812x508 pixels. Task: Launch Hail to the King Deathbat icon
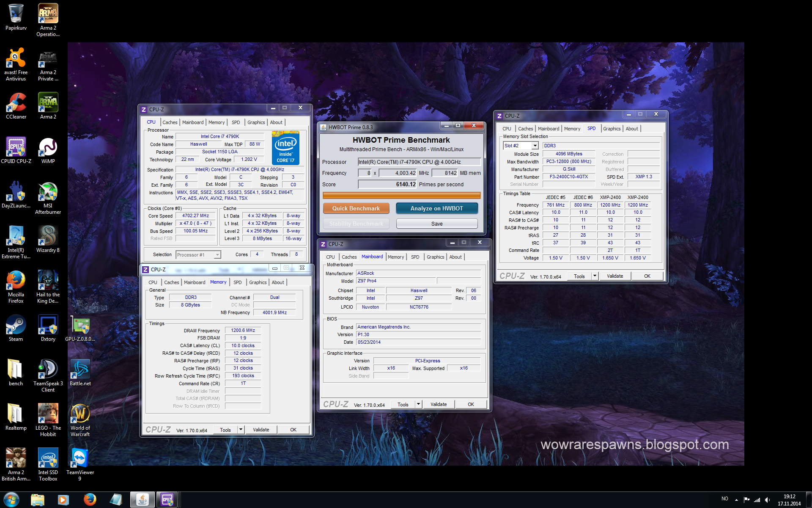coord(48,287)
